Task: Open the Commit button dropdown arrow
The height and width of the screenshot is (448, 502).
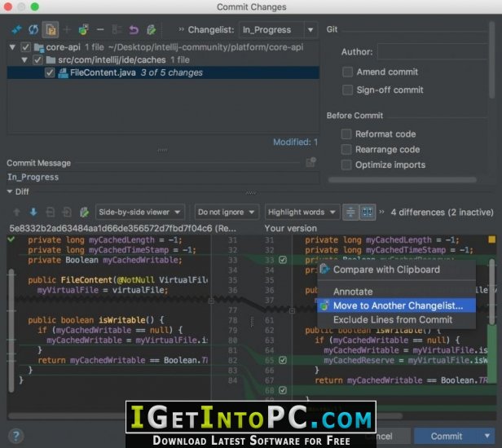Action: 487,436
